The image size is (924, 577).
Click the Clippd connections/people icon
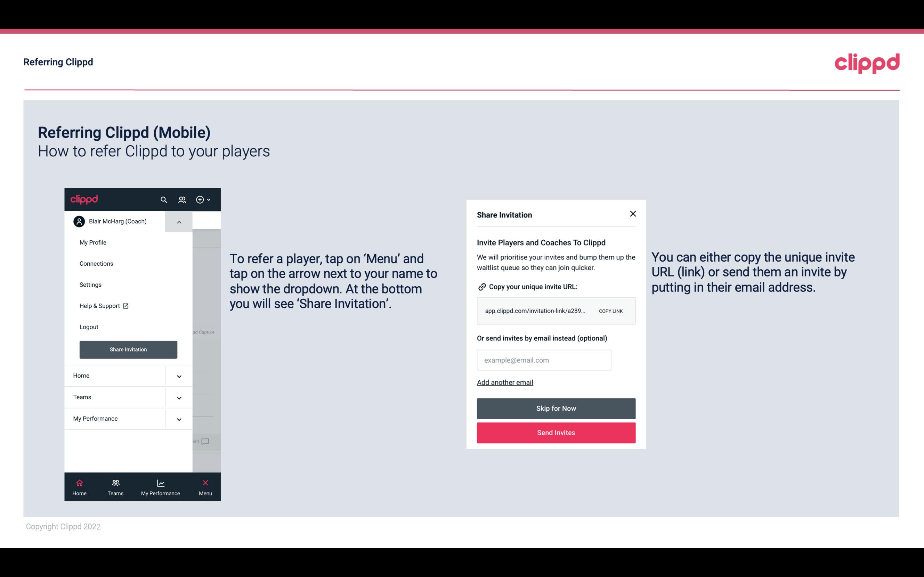pyautogui.click(x=181, y=199)
